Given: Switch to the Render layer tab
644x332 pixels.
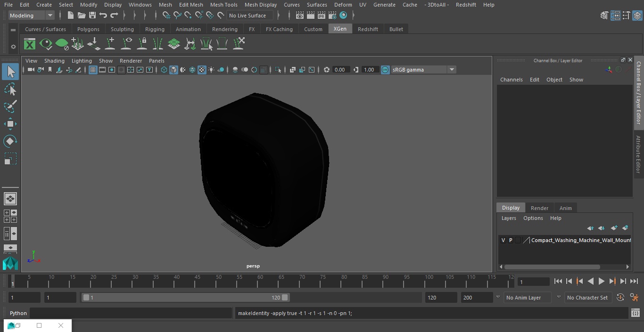Looking at the screenshot, I should coord(539,208).
